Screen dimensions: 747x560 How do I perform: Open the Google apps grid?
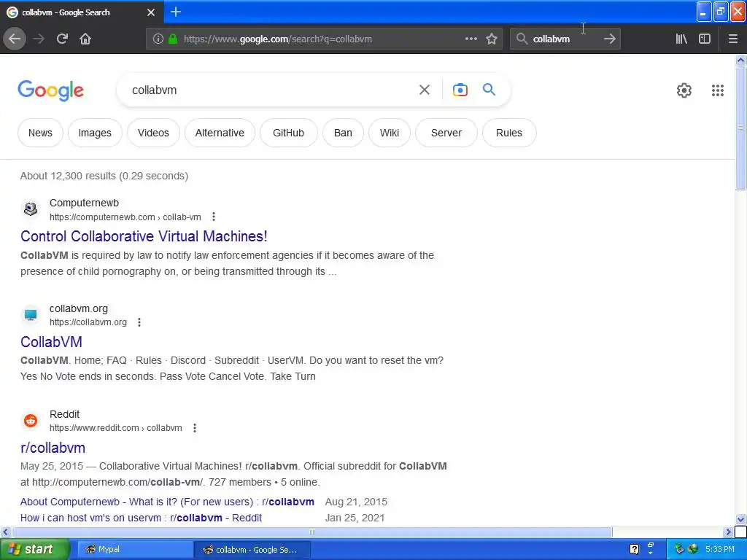(718, 90)
